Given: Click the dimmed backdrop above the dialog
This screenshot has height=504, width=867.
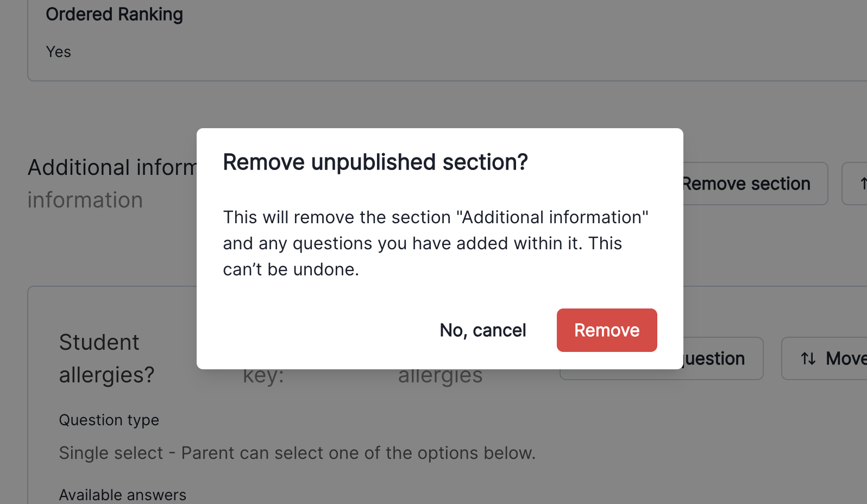Looking at the screenshot, I should (x=435, y=103).
